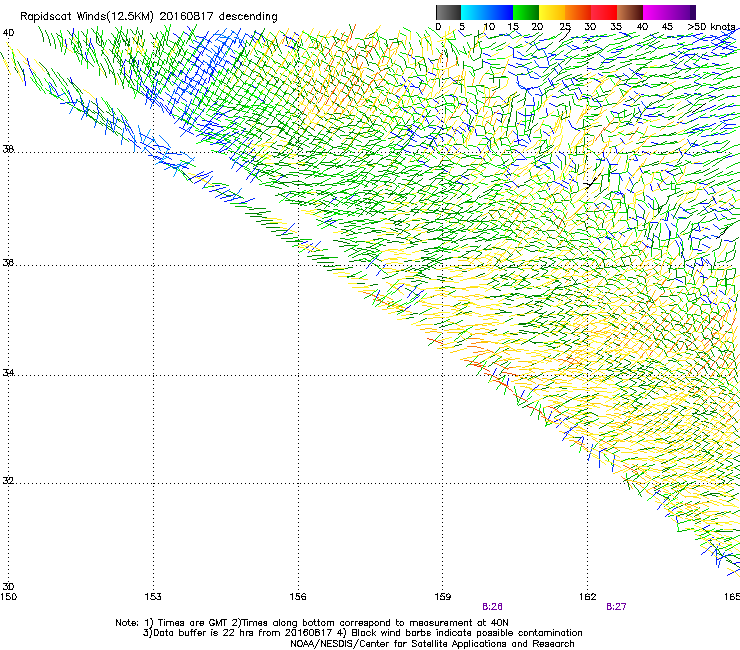Click the longitude label '156'

tap(298, 597)
